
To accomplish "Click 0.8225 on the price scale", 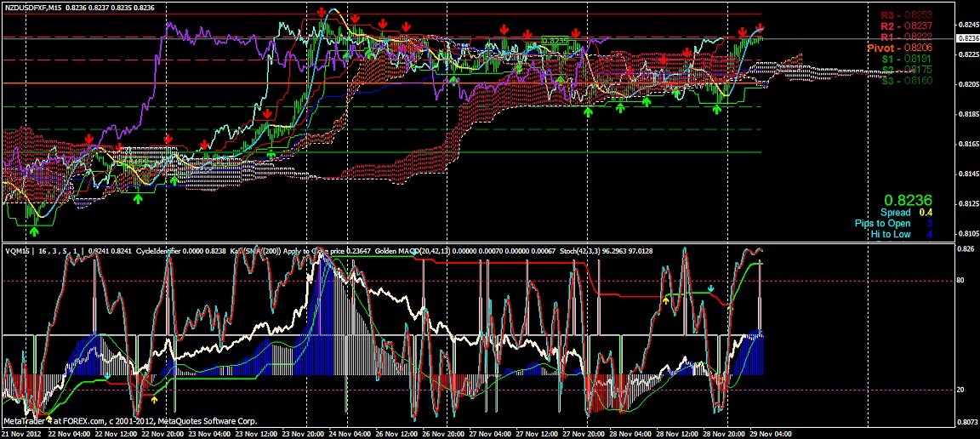I will pos(967,55).
